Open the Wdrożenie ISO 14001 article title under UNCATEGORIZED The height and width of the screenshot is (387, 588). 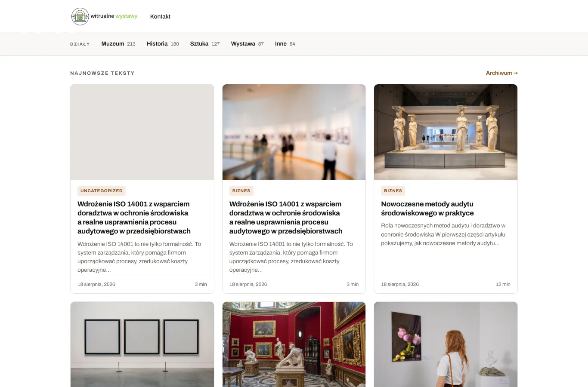pyautogui.click(x=134, y=218)
